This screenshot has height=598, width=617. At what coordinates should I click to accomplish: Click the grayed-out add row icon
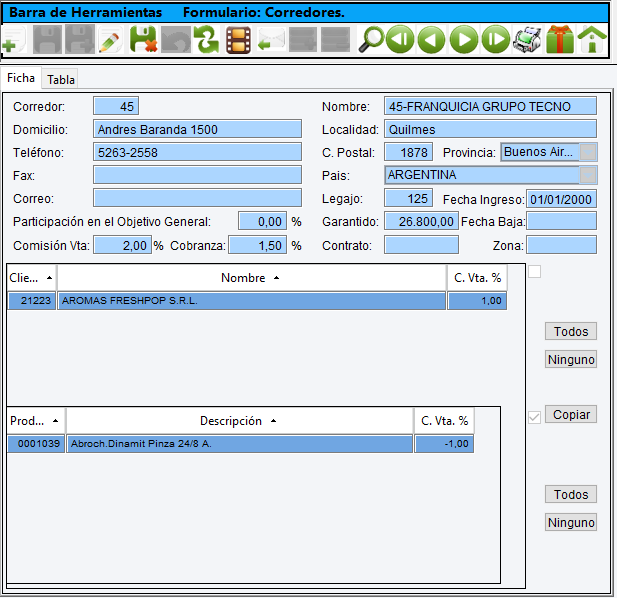coord(303,39)
